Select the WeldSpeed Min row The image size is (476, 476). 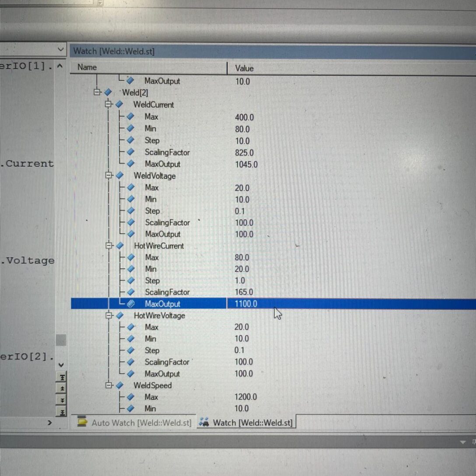273,409
